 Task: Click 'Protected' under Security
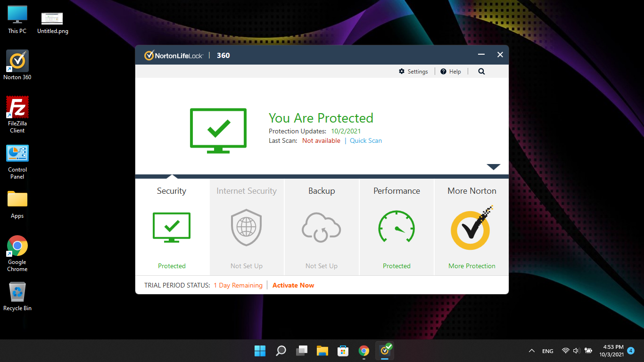(172, 266)
